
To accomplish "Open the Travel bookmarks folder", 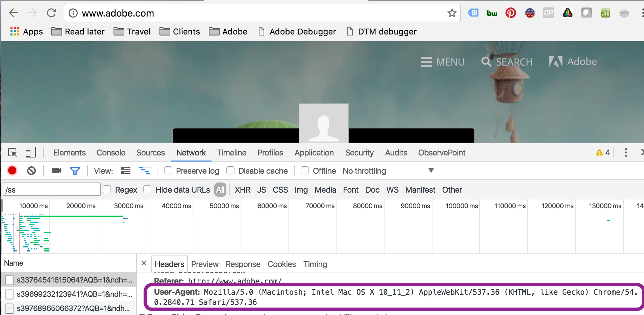I will tap(132, 31).
